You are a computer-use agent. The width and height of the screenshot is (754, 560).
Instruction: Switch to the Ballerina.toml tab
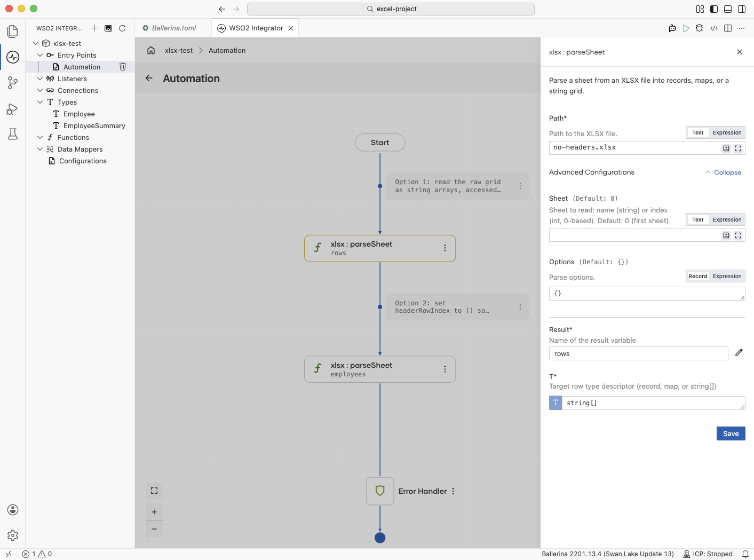(x=173, y=28)
